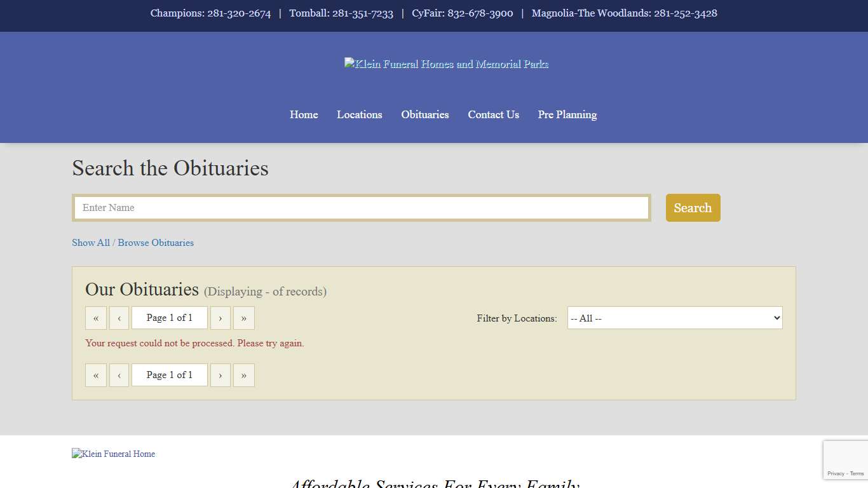Screen dimensions: 868x488
Task: Click previous page arrow below the error message
Action: tap(119, 376)
